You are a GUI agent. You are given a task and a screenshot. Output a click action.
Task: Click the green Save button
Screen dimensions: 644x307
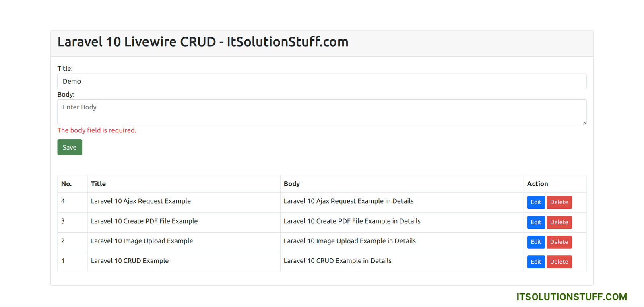click(70, 147)
